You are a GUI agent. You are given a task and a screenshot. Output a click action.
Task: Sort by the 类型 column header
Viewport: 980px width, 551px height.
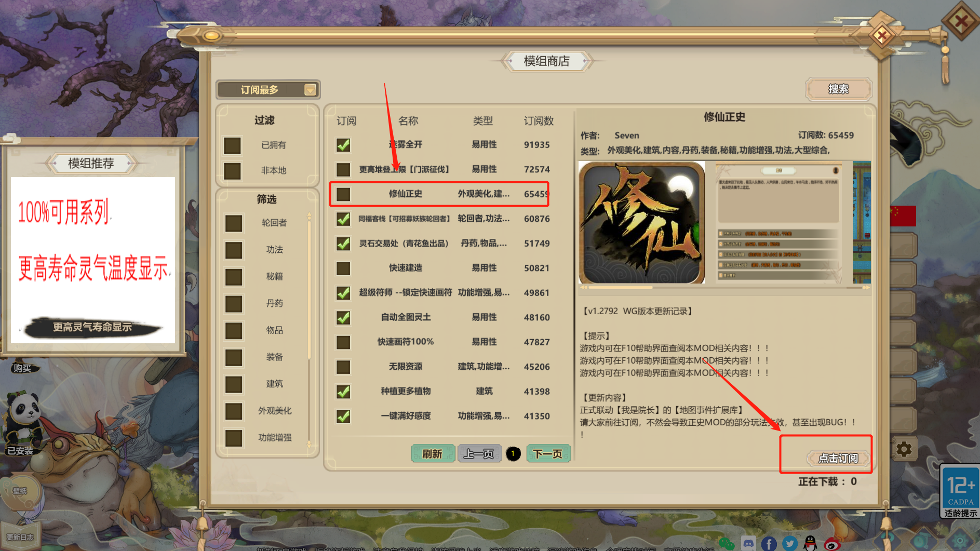tap(483, 121)
